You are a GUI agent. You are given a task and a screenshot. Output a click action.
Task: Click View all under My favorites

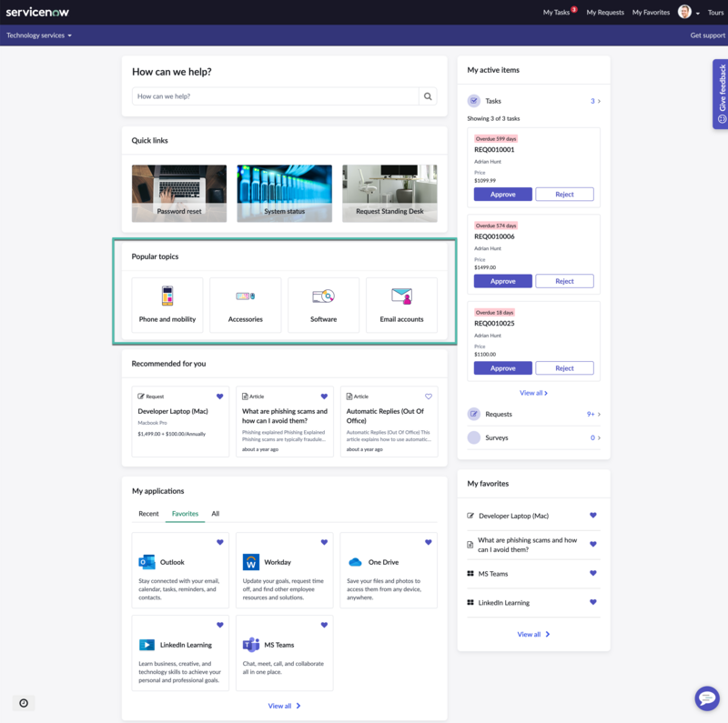(533, 635)
